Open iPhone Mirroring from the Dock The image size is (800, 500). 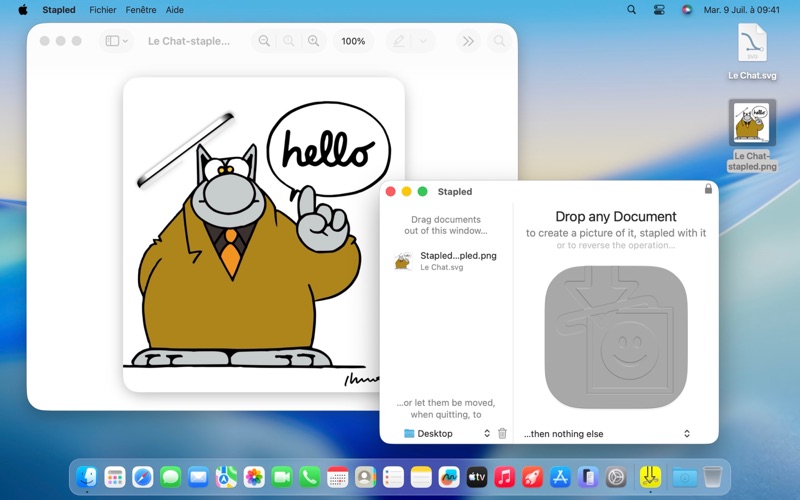(x=588, y=478)
